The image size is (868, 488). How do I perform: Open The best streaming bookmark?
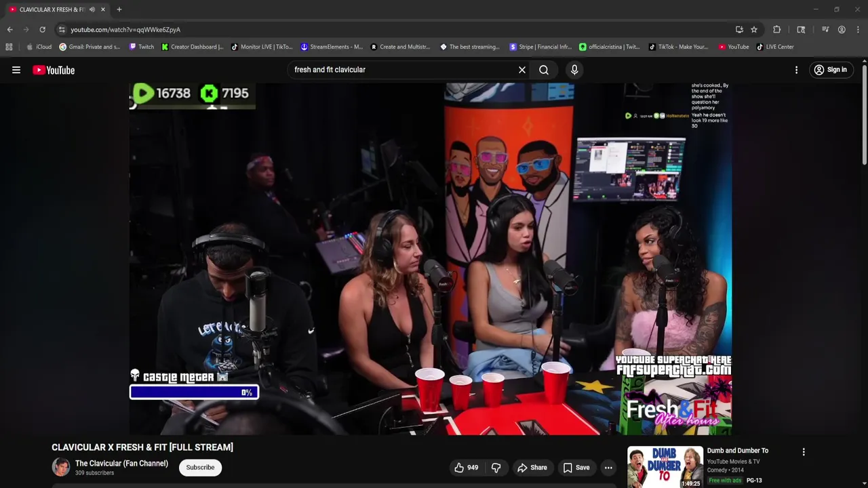point(470,47)
